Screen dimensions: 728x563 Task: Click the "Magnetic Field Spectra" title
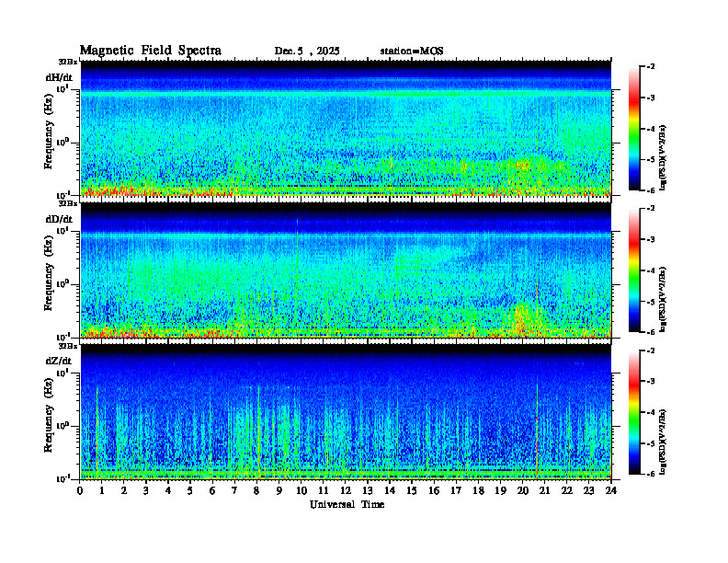[x=151, y=51]
